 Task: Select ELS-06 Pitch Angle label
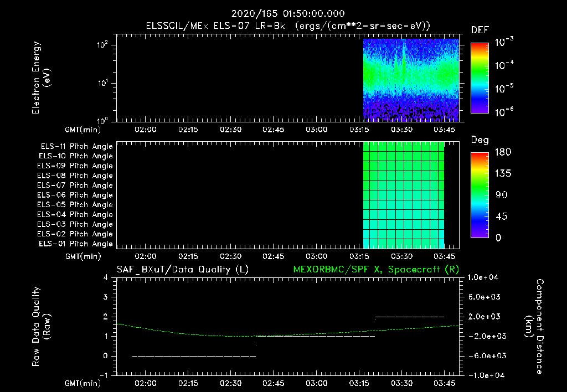pos(75,195)
